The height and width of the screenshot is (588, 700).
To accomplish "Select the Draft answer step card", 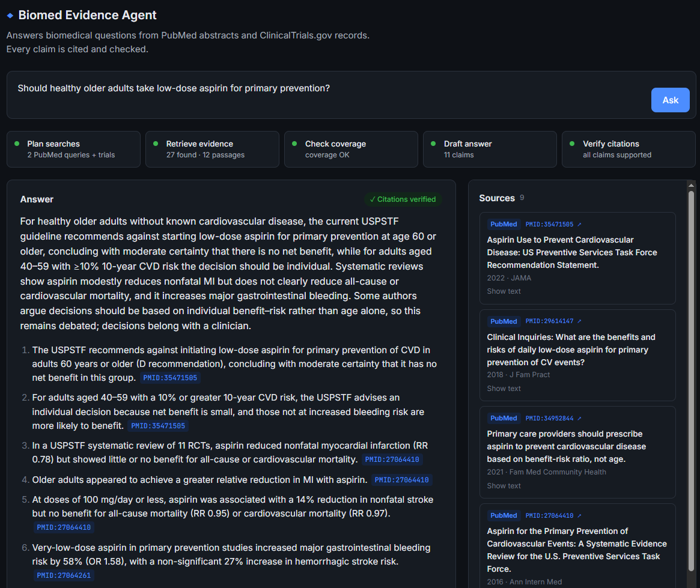I will [490, 149].
